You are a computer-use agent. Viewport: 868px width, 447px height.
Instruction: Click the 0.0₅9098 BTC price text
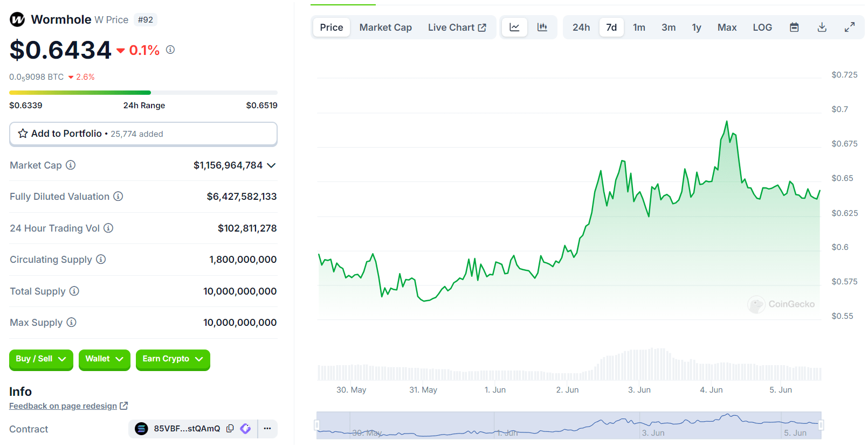[x=36, y=77]
